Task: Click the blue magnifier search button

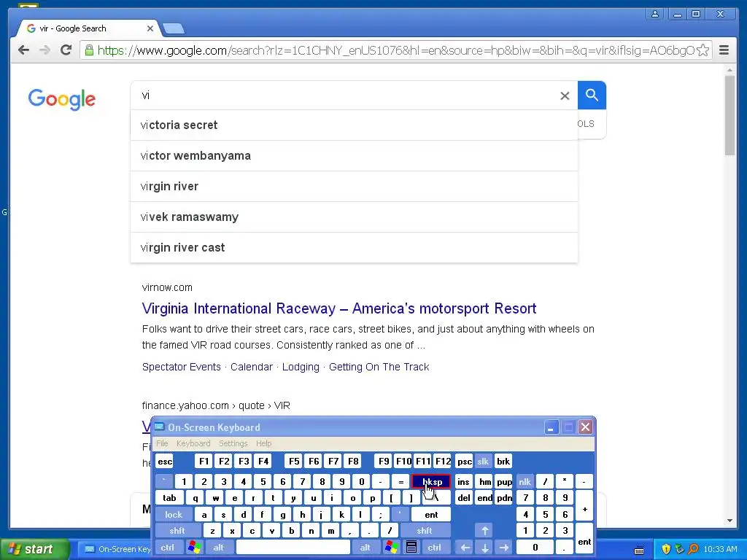Action: (x=592, y=96)
